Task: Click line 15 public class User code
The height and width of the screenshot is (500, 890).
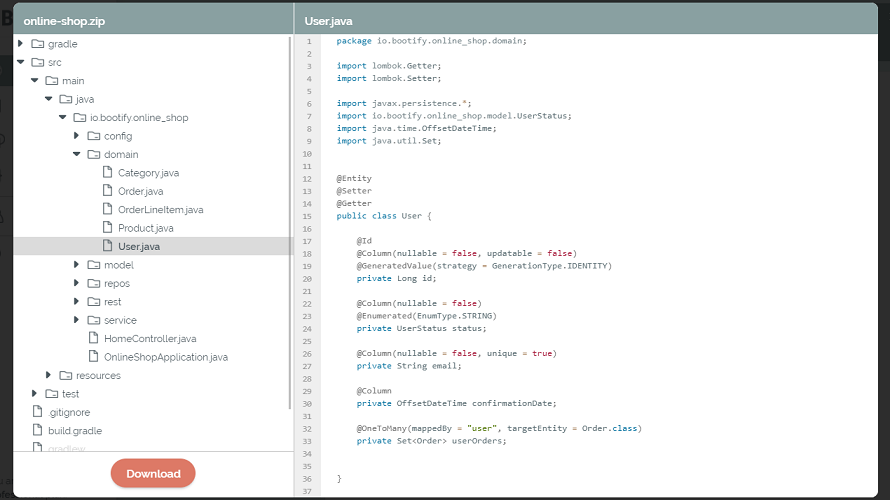Action: pyautogui.click(x=384, y=215)
